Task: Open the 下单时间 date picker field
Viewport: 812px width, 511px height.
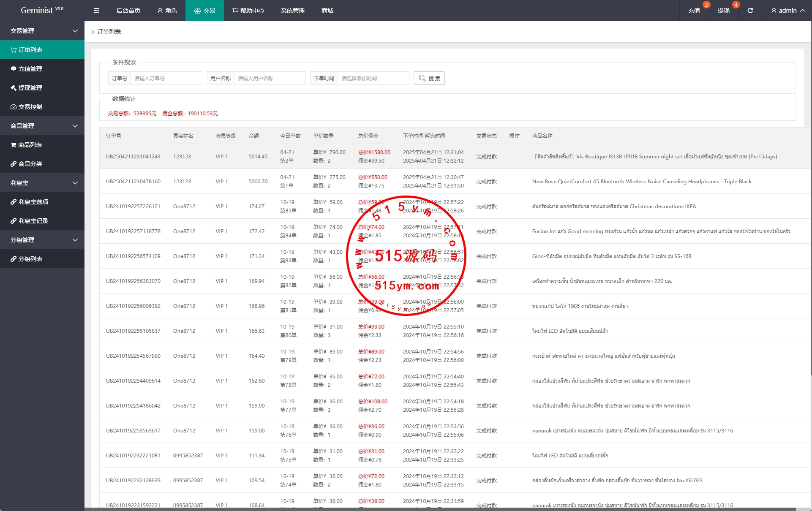Action: tap(373, 78)
